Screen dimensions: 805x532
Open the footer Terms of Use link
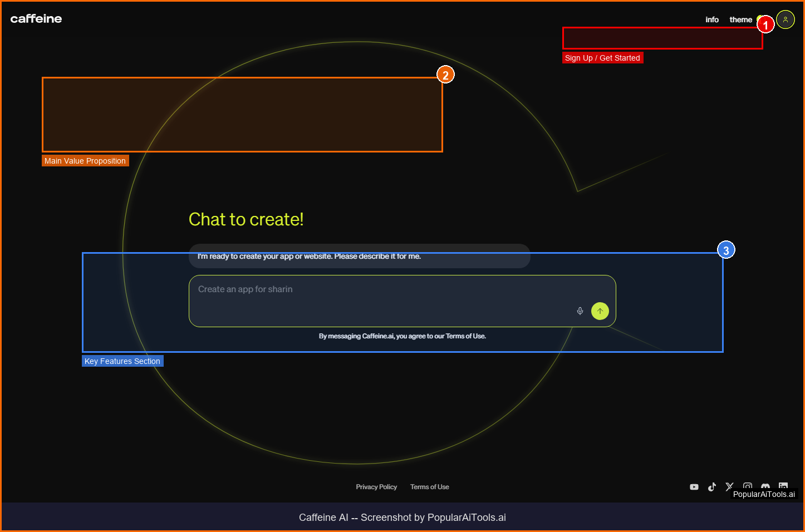(x=429, y=487)
